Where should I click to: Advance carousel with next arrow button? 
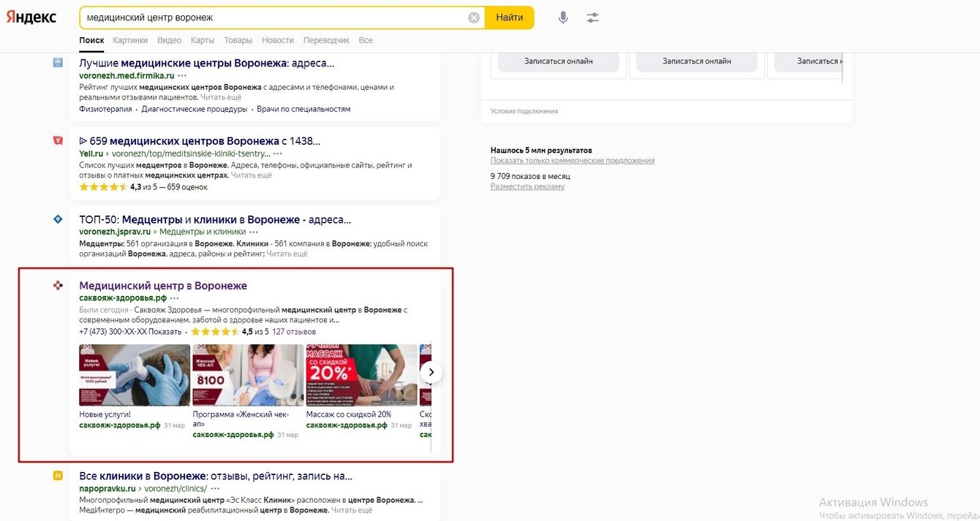[x=431, y=372]
